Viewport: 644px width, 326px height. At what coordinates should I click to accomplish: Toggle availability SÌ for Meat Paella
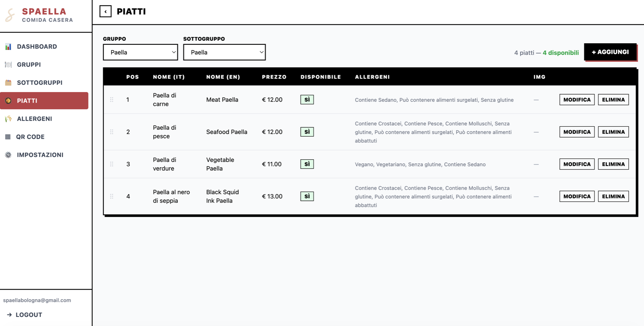pos(307,100)
